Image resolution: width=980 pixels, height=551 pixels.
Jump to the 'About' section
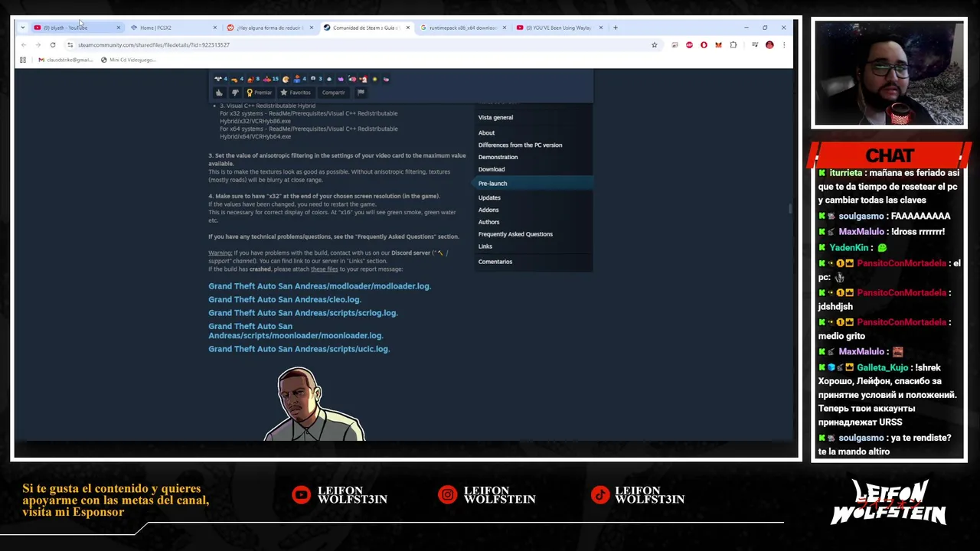(x=486, y=133)
